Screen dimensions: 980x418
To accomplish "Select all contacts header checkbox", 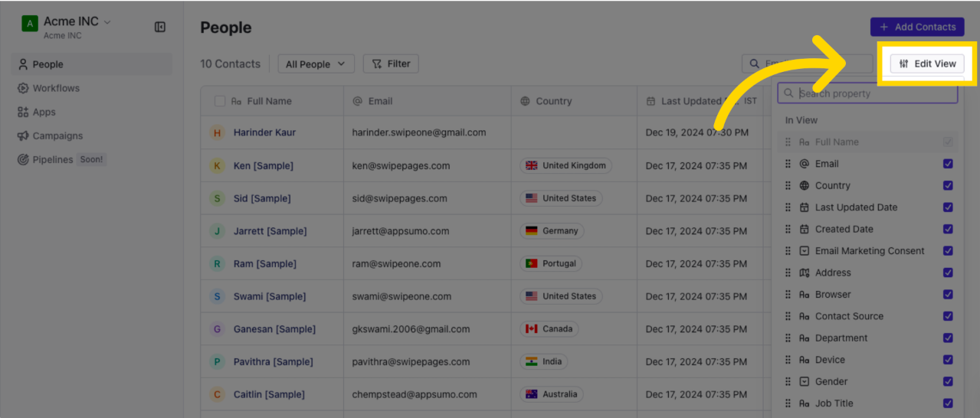I will pyautogui.click(x=220, y=101).
